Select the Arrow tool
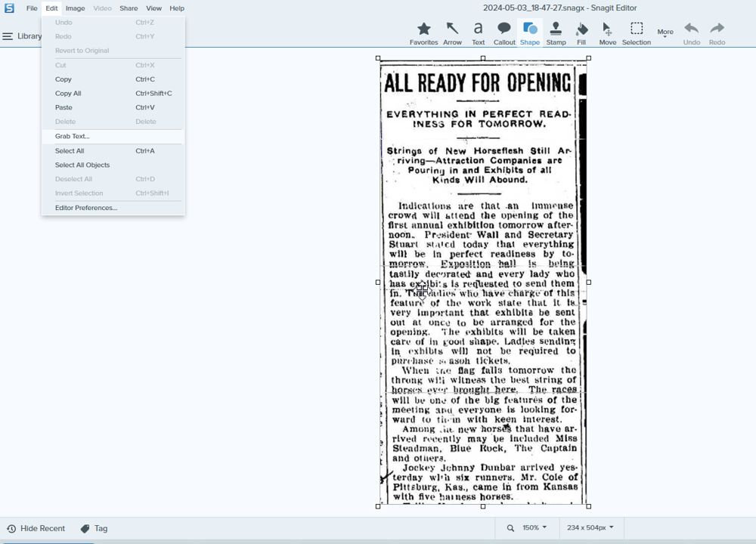The height and width of the screenshot is (544, 756). pyautogui.click(x=453, y=31)
